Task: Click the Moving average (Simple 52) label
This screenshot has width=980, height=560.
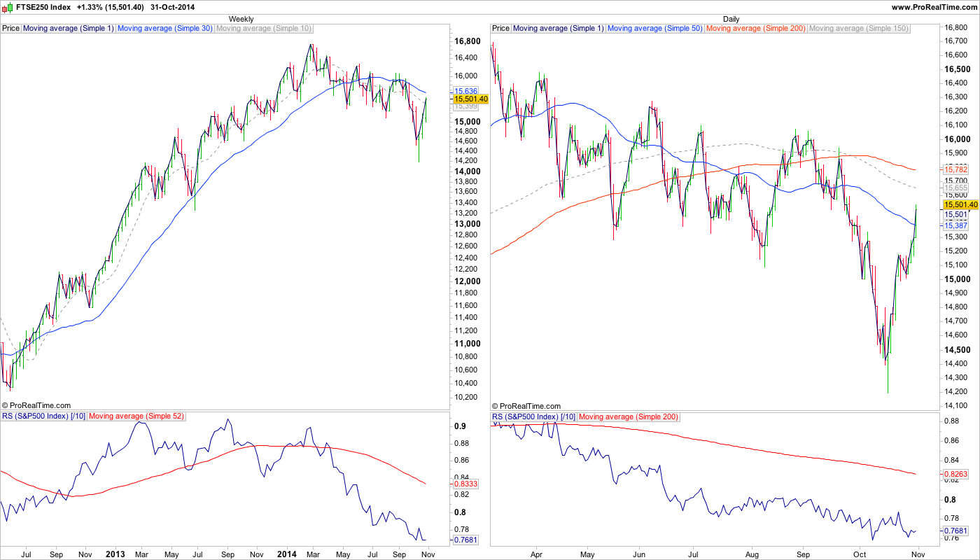Action: coord(136,416)
